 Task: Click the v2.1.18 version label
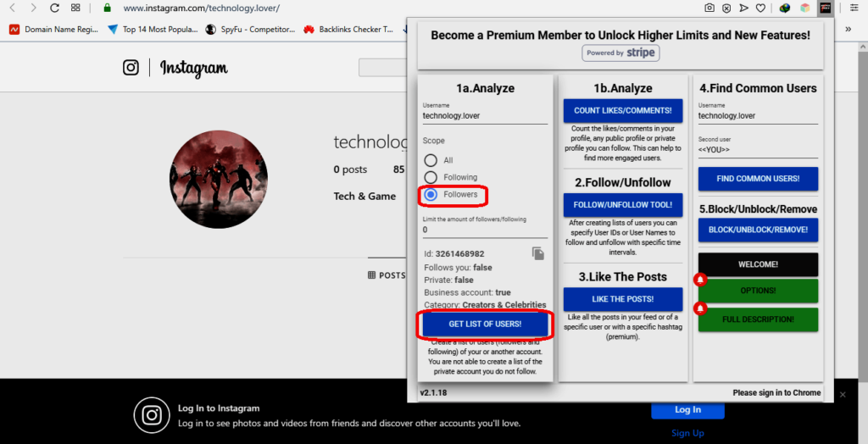tap(433, 392)
